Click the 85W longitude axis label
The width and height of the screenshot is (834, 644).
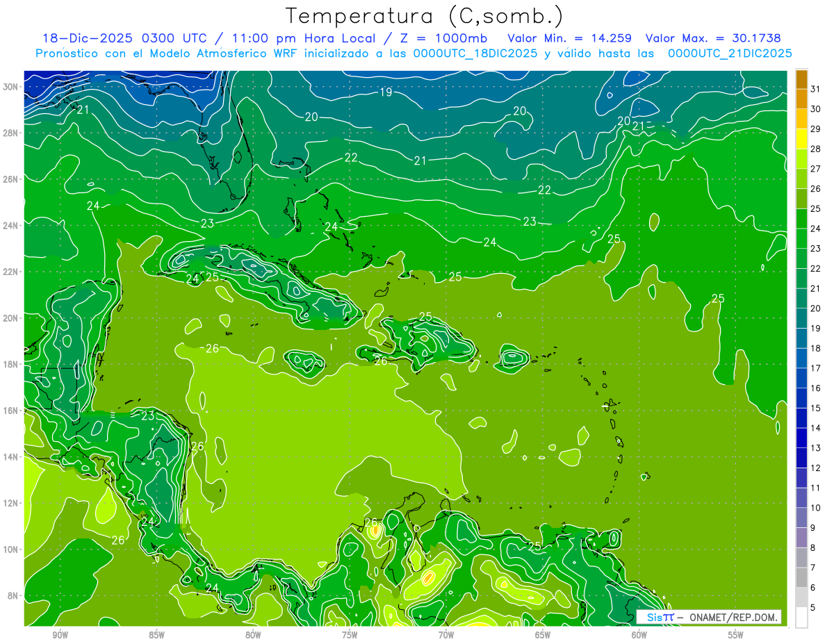tap(157, 634)
